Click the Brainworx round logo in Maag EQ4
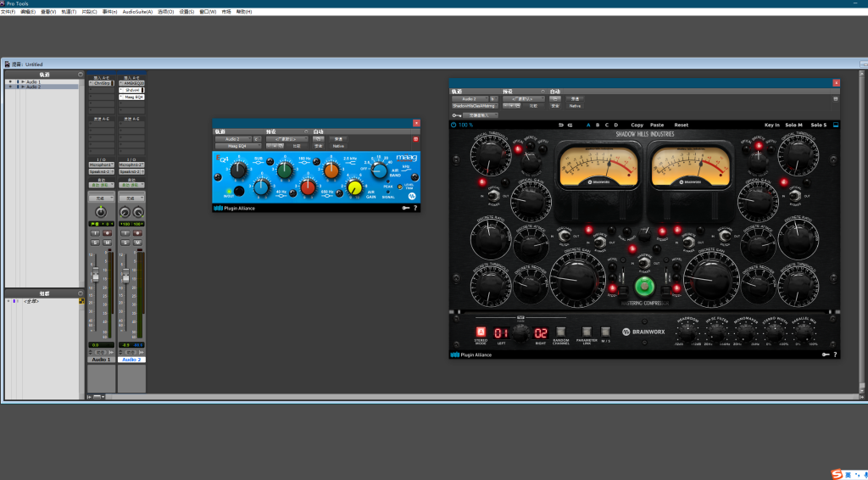The height and width of the screenshot is (480, 868). click(412, 197)
